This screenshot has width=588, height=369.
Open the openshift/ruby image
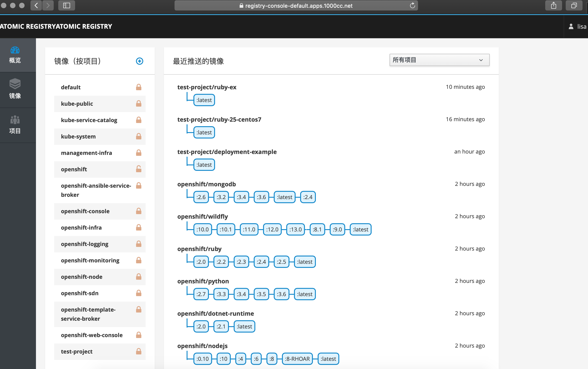pyautogui.click(x=199, y=249)
